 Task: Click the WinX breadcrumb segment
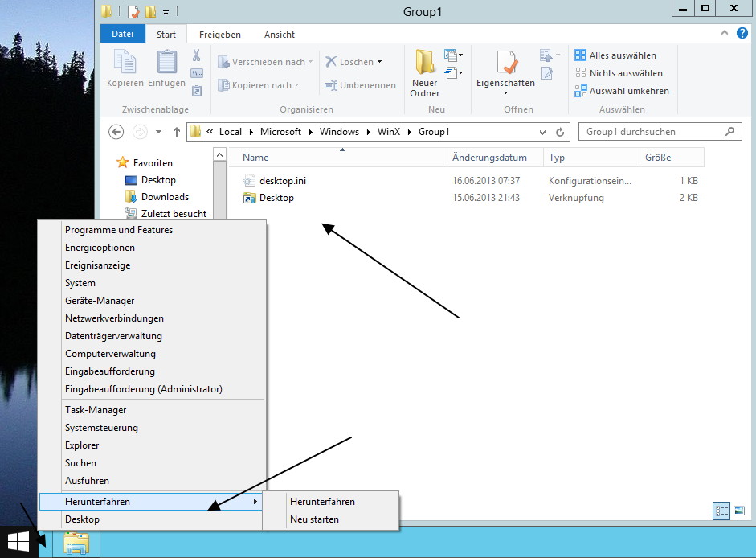389,132
